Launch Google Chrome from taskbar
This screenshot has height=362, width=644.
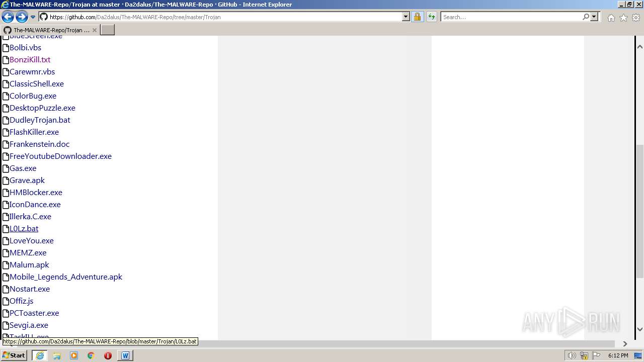[x=91, y=355]
